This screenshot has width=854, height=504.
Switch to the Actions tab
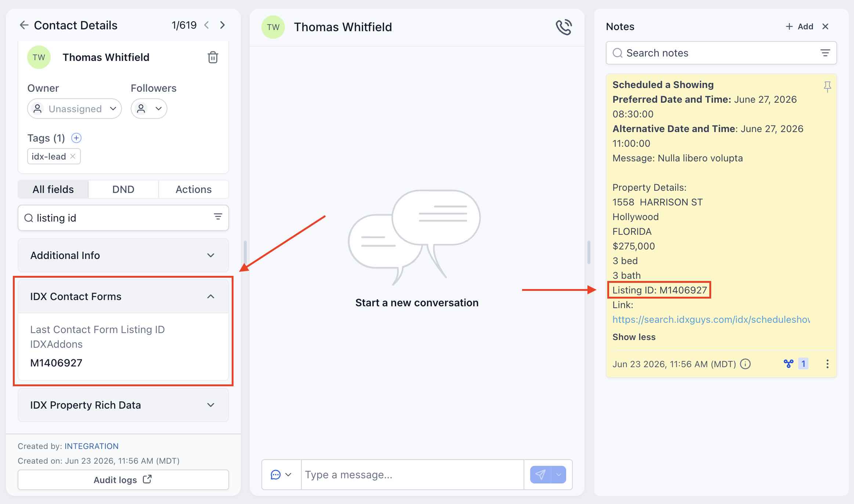pyautogui.click(x=193, y=189)
